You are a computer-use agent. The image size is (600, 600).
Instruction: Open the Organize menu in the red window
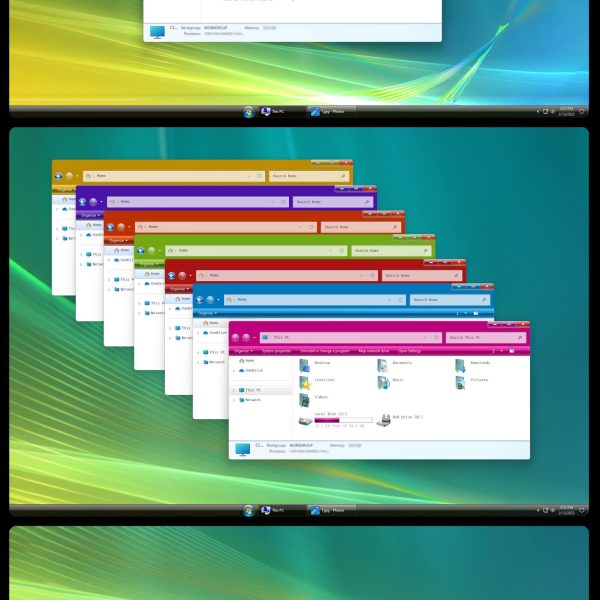(x=179, y=289)
